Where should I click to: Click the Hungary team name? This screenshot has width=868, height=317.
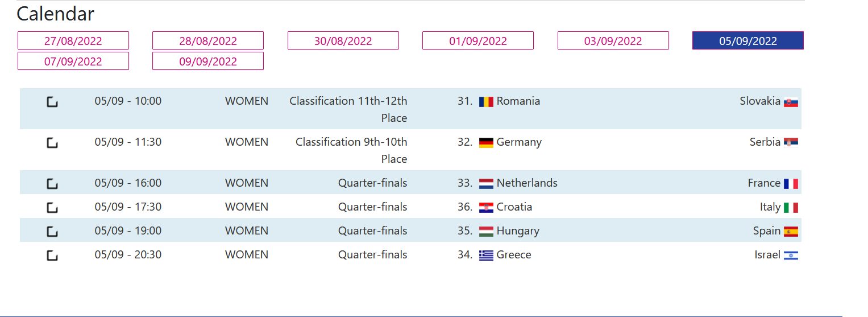click(518, 231)
